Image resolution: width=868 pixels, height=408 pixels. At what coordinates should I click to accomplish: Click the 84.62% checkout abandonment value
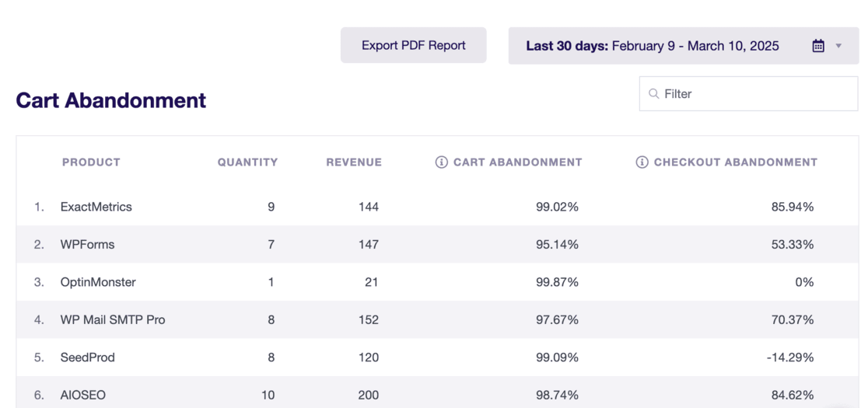click(x=792, y=395)
